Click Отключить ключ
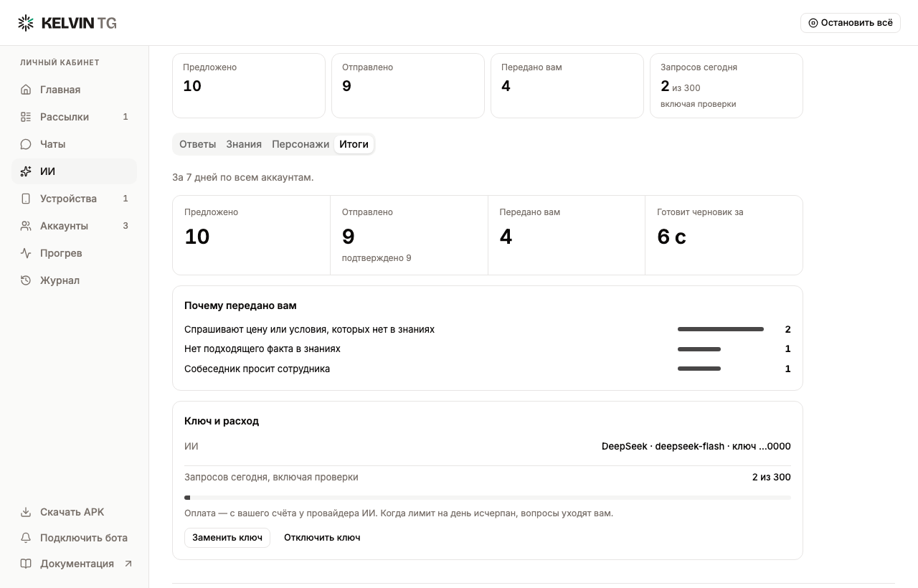 322,538
